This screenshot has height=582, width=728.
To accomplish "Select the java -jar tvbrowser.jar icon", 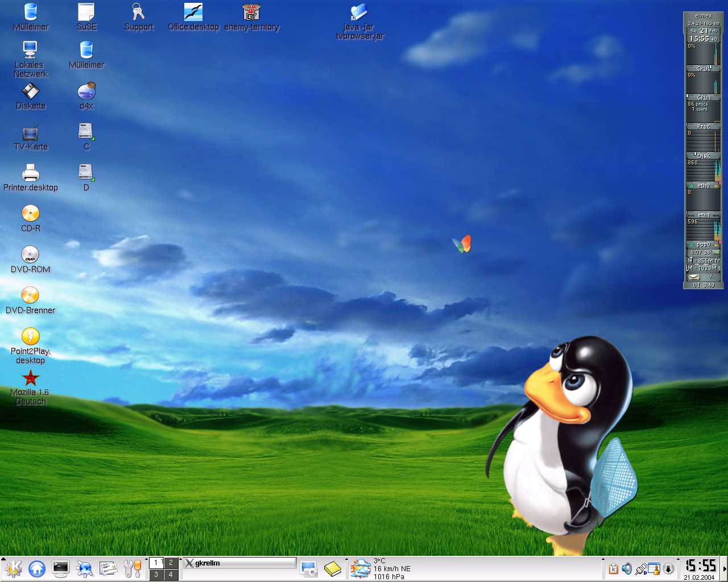I will point(359,21).
